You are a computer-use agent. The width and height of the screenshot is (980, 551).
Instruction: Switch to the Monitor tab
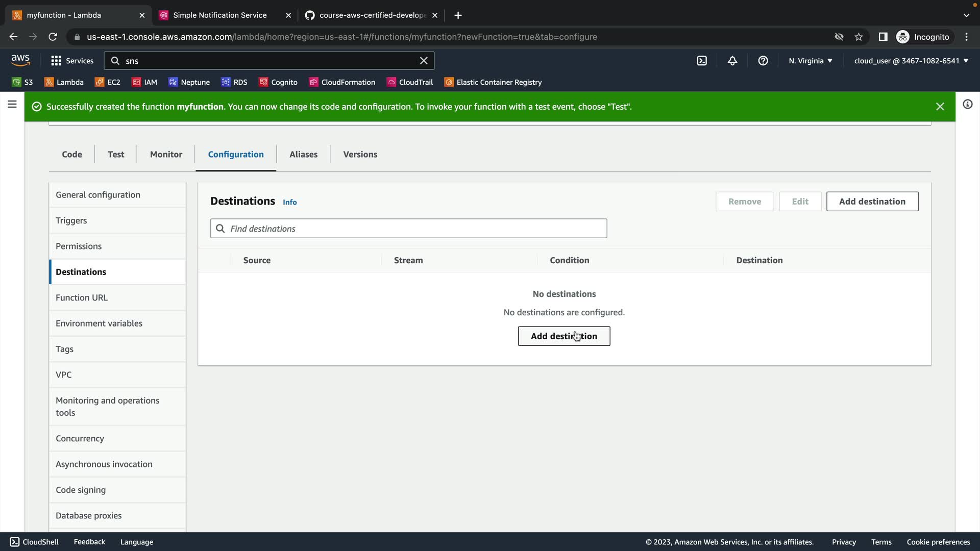pos(166,154)
